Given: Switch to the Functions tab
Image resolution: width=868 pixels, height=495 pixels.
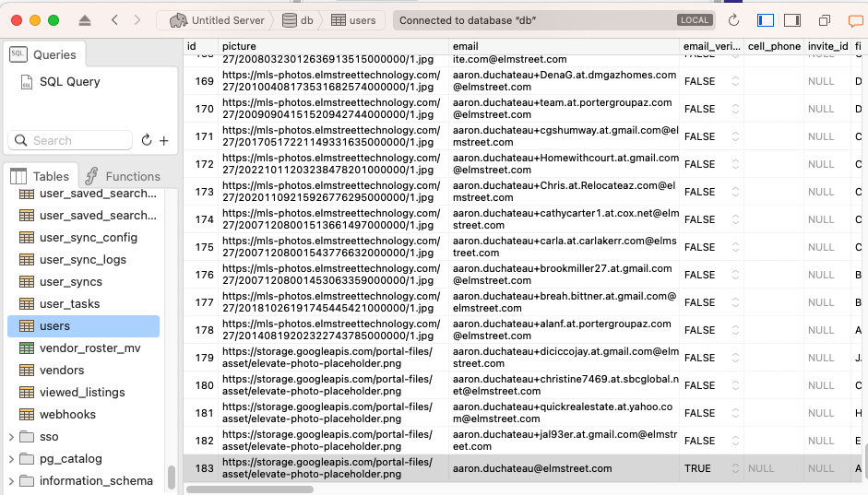Looking at the screenshot, I should [123, 176].
